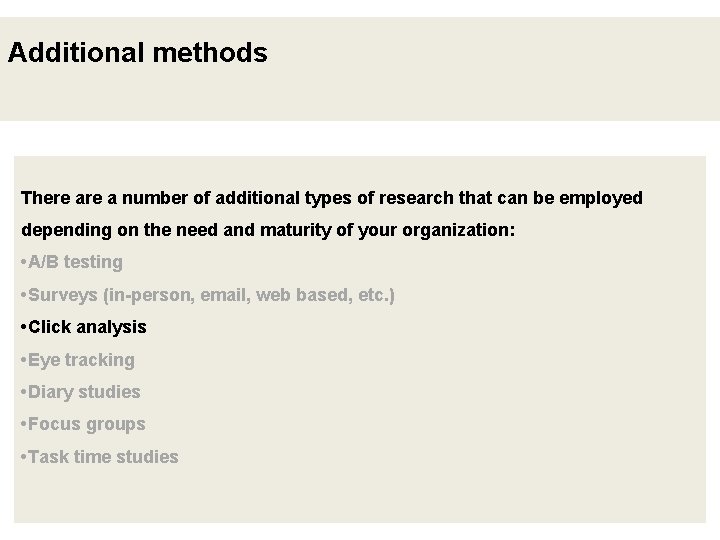
Task: Click the "Focus groups" list entry
Action: [x=83, y=424]
